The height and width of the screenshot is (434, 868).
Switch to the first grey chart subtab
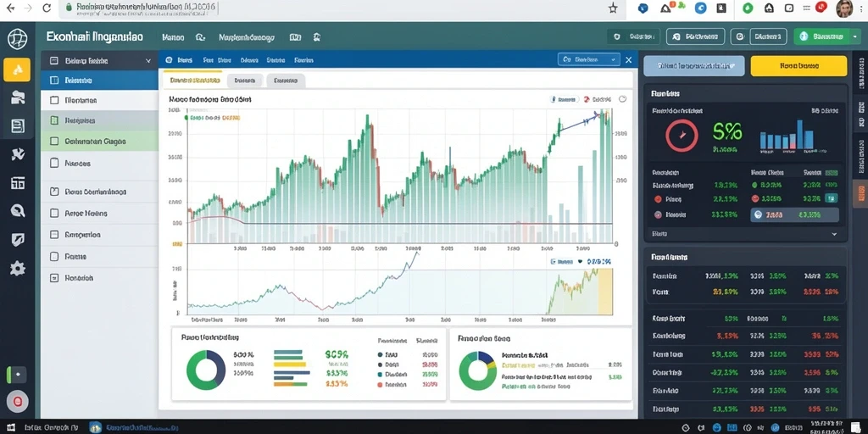(x=244, y=81)
